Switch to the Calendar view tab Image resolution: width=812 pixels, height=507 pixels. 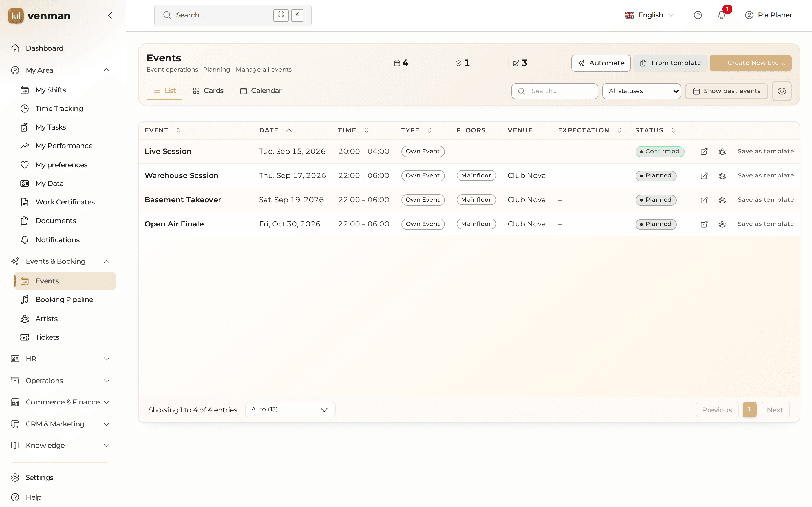261,90
